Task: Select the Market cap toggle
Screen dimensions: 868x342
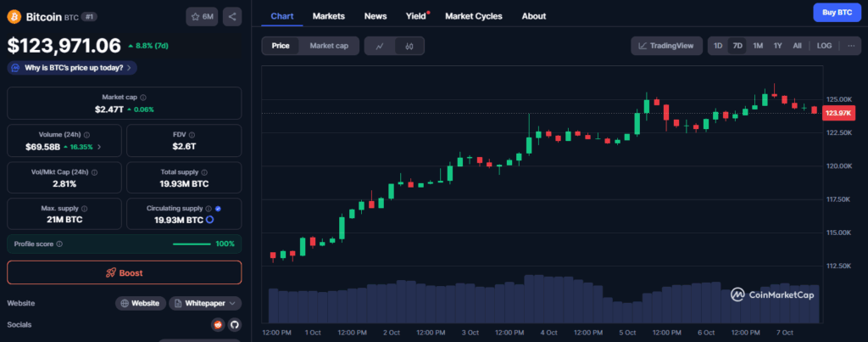Action: pos(330,46)
